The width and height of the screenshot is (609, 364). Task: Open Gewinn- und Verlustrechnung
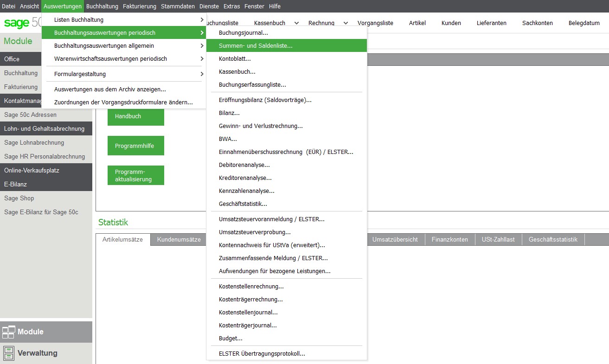pyautogui.click(x=287, y=126)
